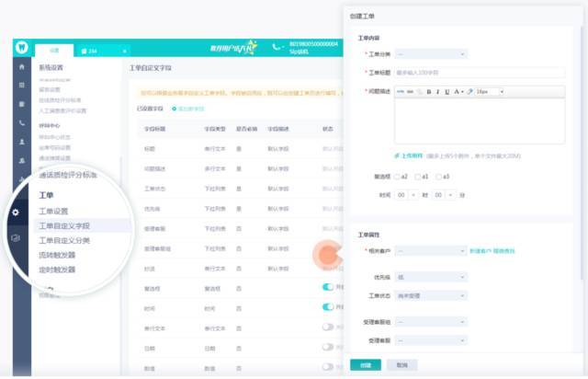Select 工单自定义字段 in the settings menu
The image size is (588, 379).
tap(64, 225)
